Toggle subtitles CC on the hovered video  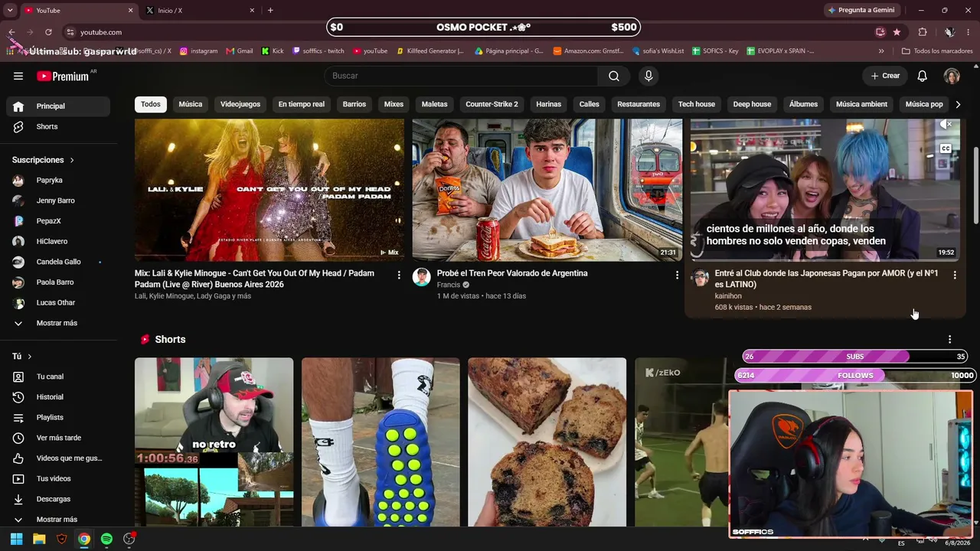[946, 148]
